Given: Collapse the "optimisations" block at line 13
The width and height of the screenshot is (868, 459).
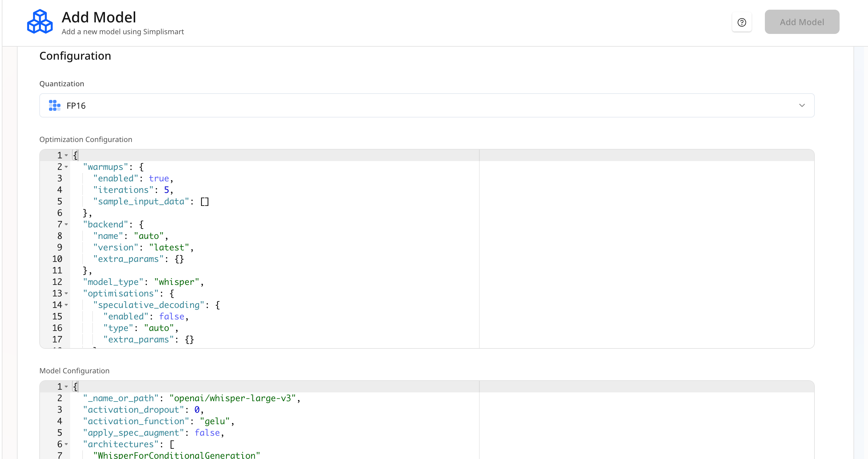Looking at the screenshot, I should [x=66, y=293].
